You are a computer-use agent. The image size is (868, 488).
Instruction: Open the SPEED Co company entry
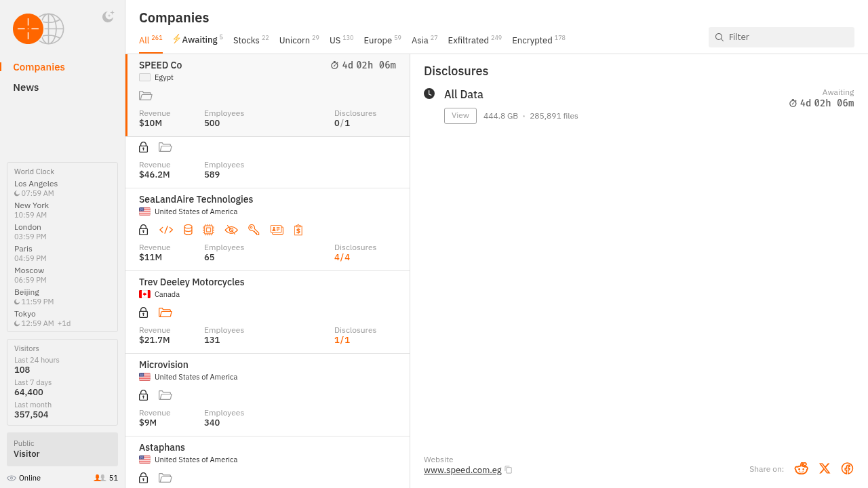coord(268,96)
